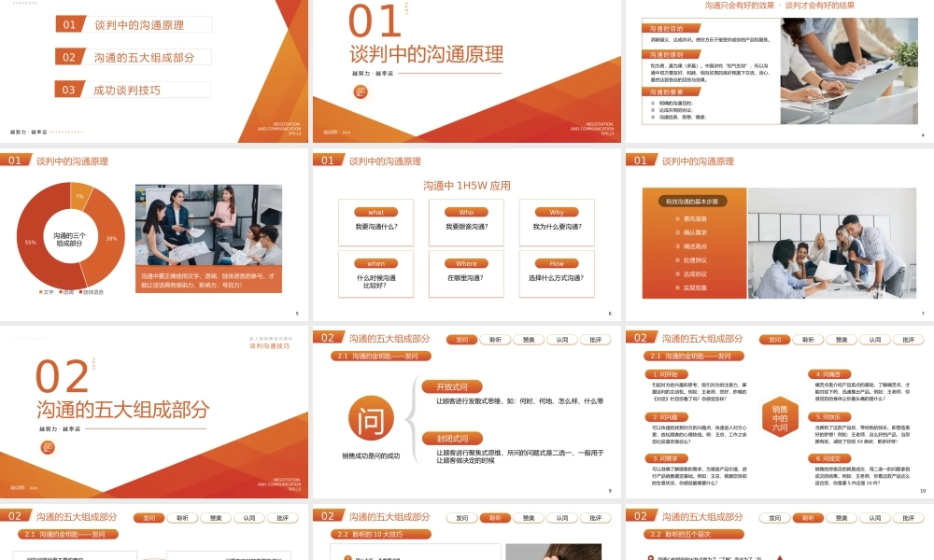934x560 pixels.
Task: Click the '4. 问痛苦' heading
Action: (x=829, y=374)
